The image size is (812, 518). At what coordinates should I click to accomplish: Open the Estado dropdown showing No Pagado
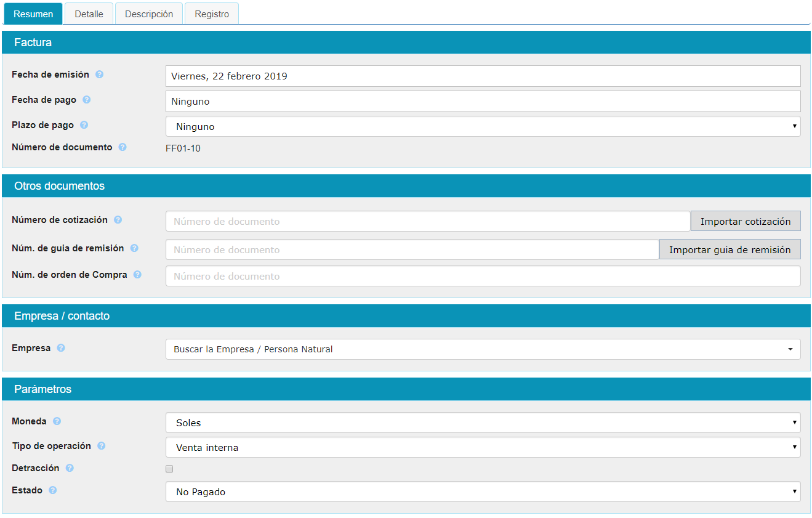pos(483,492)
